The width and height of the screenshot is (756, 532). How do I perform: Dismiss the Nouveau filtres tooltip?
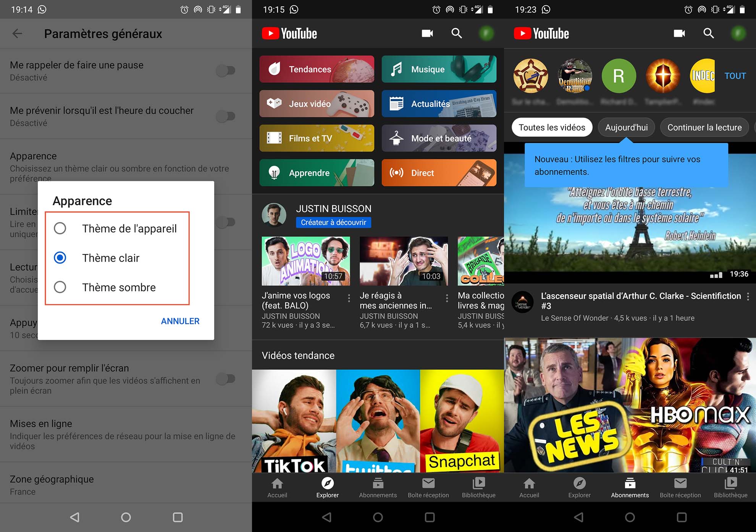(626, 165)
